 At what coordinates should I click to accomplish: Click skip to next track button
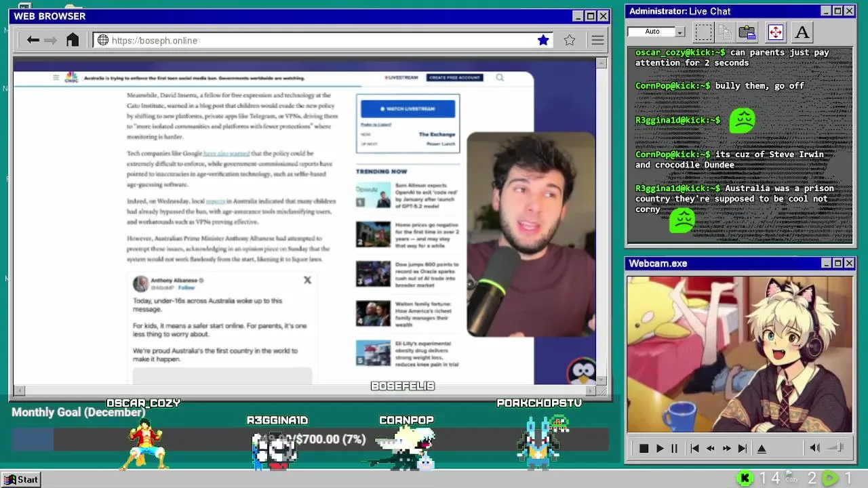(x=743, y=448)
